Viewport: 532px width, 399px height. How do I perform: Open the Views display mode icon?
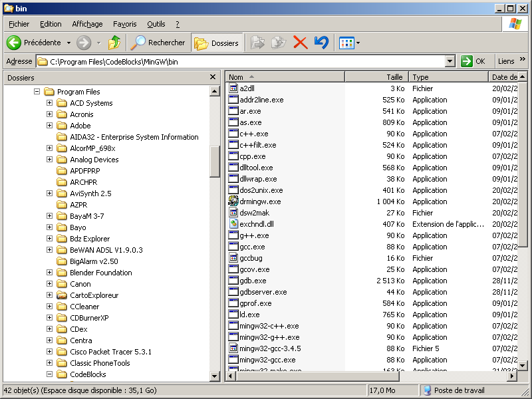(x=346, y=43)
